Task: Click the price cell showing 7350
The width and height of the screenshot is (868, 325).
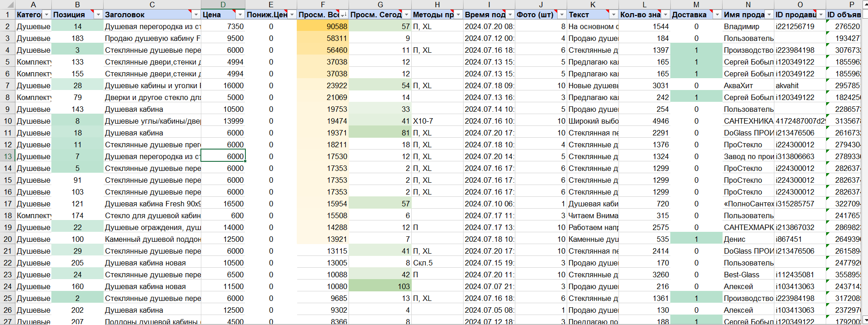Action: coord(223,27)
